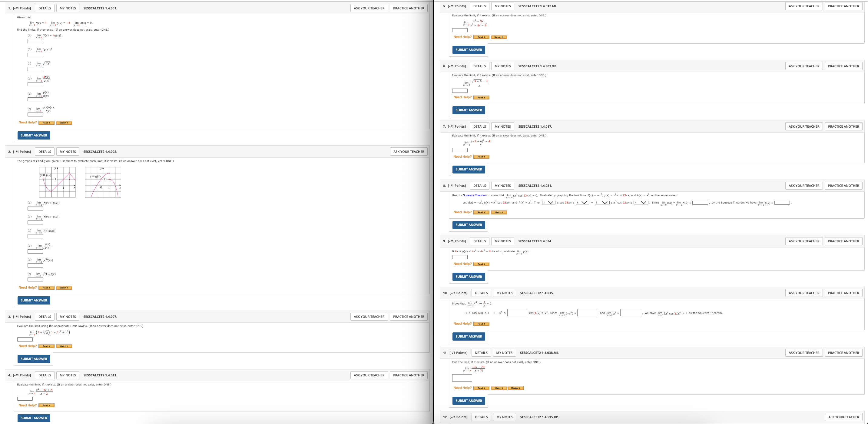Screen dimensions: 868x424
Task: Click Watch It button for question 11
Action: coord(499,388)
